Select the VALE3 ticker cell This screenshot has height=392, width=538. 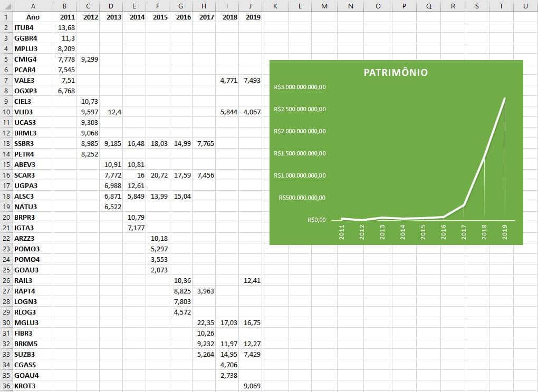tap(33, 81)
